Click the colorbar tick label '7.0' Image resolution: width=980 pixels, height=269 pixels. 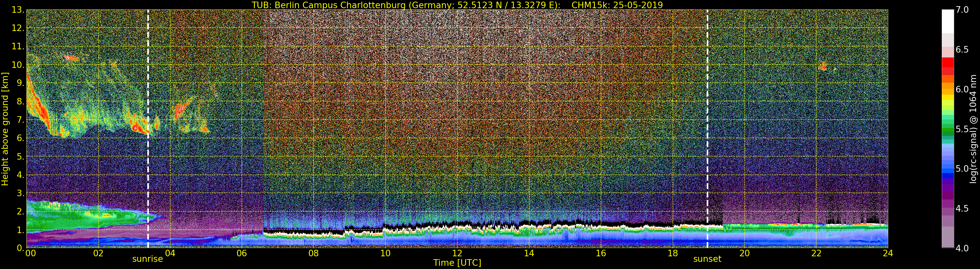click(x=962, y=10)
